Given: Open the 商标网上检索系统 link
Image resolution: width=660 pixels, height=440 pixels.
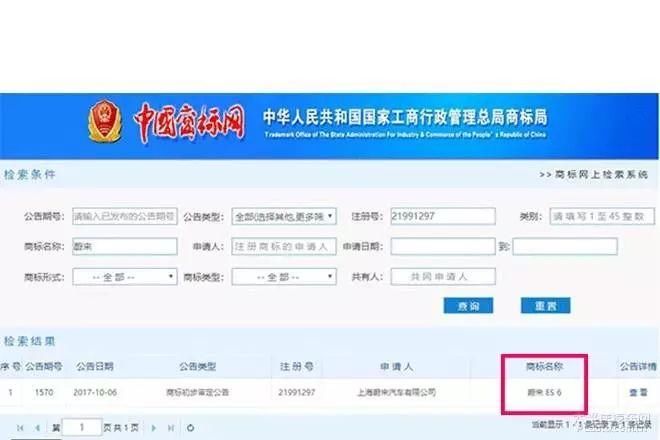Looking at the screenshot, I should (593, 174).
